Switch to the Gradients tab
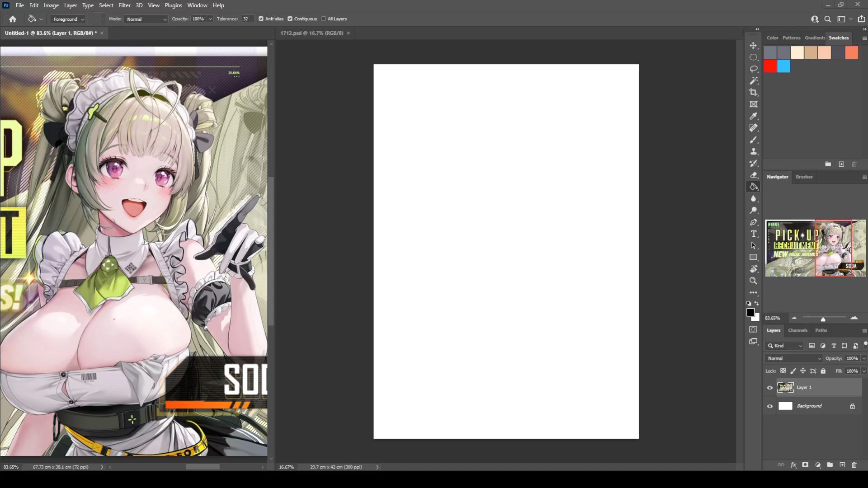868x488 pixels. (815, 38)
